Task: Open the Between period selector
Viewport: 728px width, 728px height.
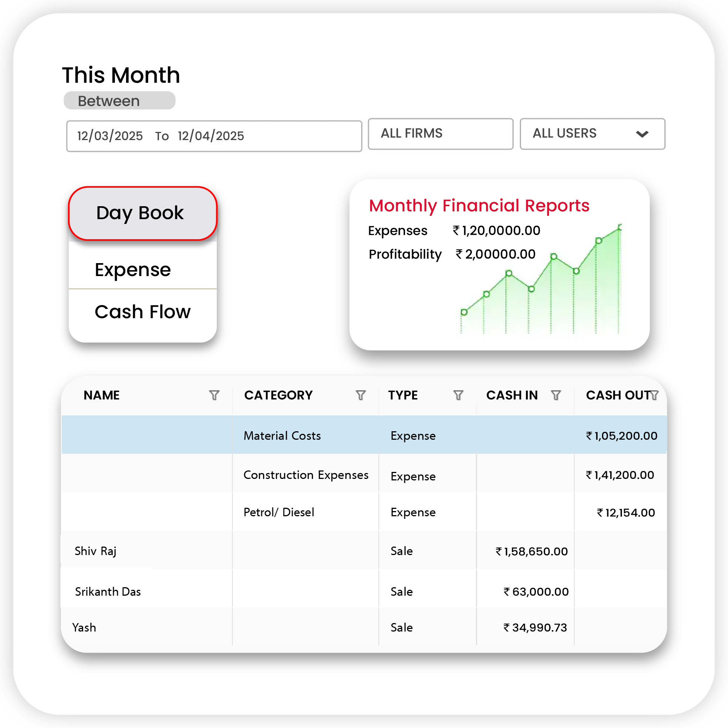Action: click(x=119, y=101)
